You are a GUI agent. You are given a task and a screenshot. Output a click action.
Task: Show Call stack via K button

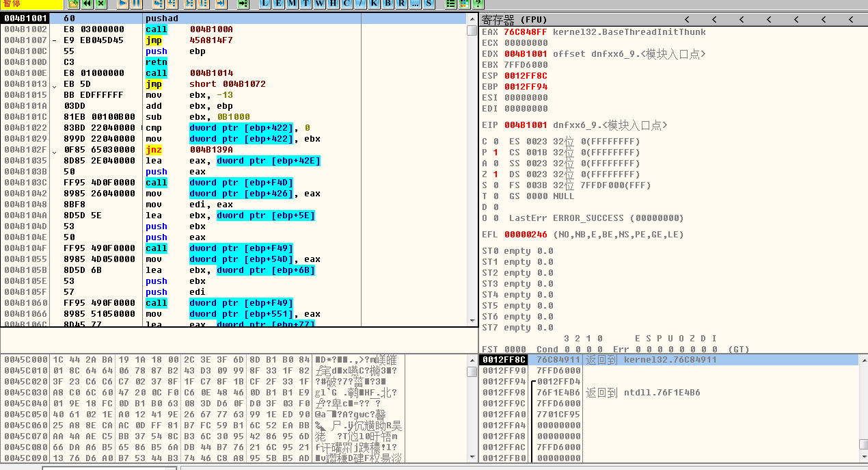tap(374, 3)
